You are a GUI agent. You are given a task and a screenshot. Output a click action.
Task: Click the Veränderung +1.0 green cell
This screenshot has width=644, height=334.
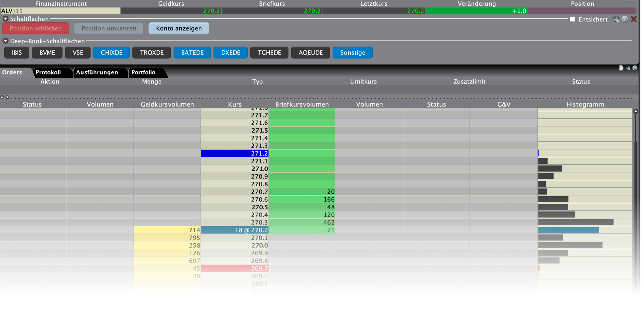click(x=477, y=11)
